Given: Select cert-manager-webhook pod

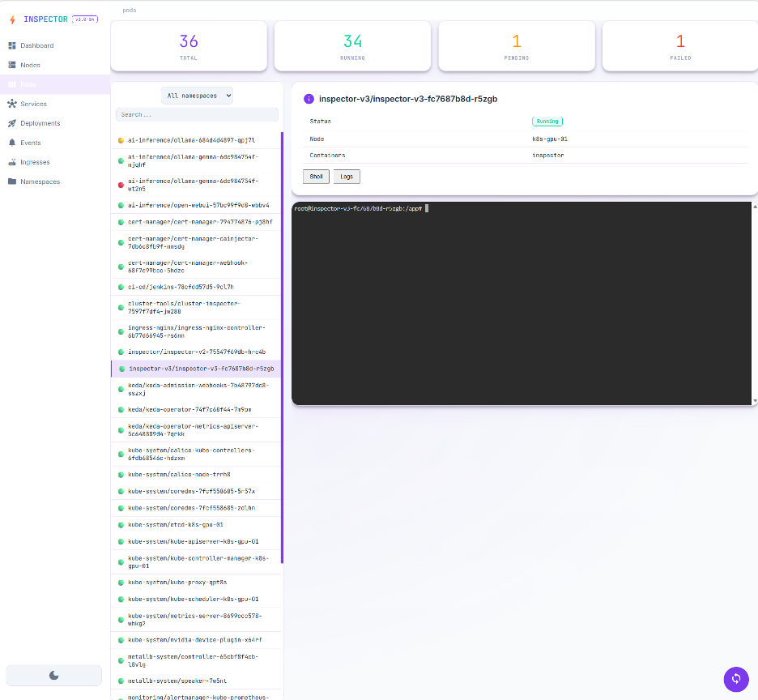Looking at the screenshot, I should click(196, 267).
